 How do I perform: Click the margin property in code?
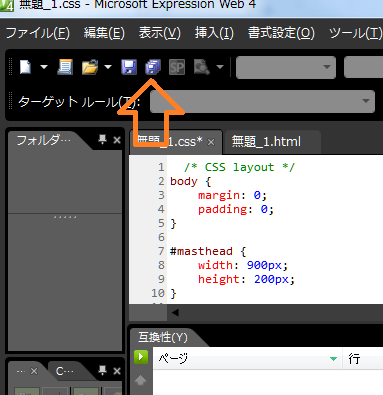tap(219, 195)
